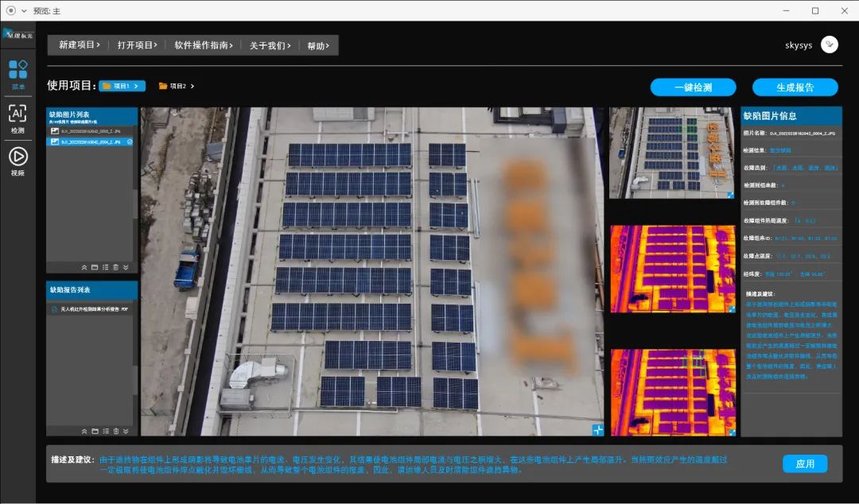Open the 软件操作指南 menu
This screenshot has width=859, height=504.
click(204, 45)
